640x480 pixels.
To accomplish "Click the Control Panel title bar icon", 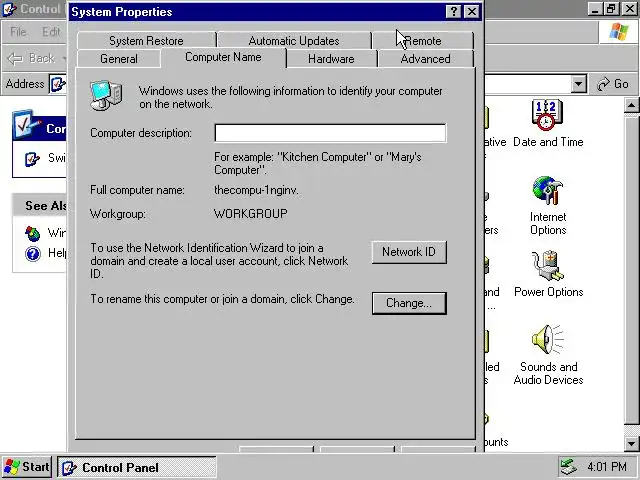I will point(9,9).
